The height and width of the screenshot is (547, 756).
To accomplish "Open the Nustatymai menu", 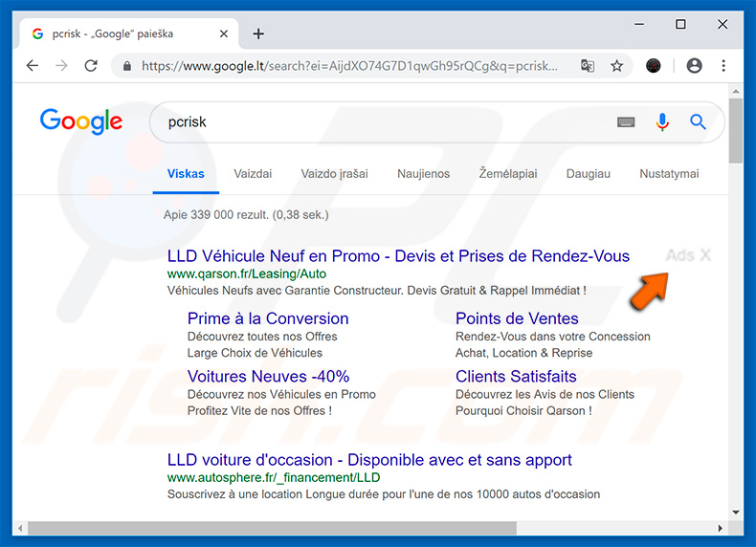I will 669,173.
